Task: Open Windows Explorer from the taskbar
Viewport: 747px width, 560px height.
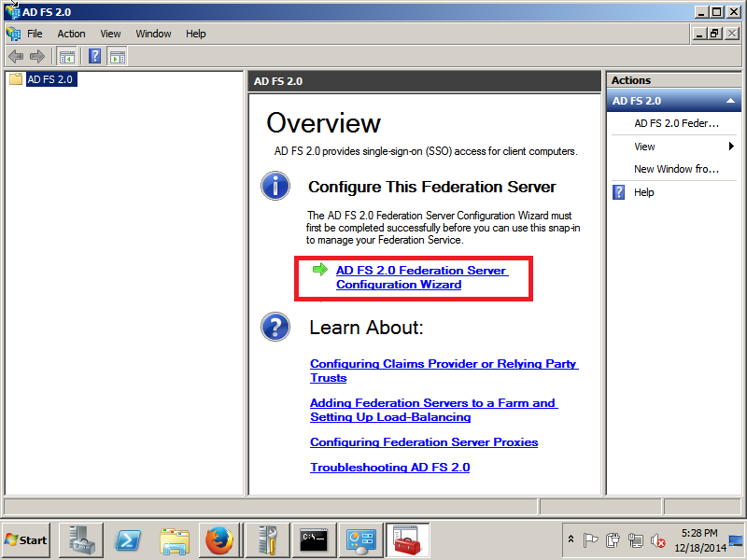Action: 176,539
